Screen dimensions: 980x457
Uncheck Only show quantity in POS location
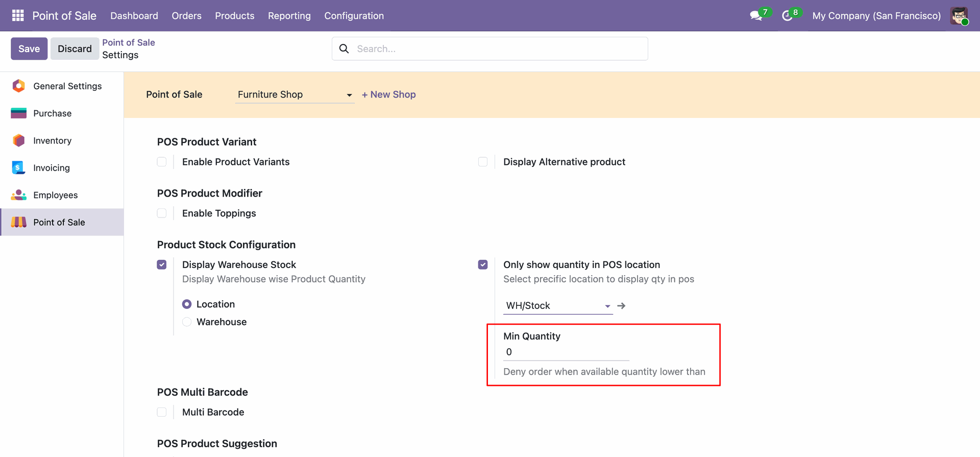click(483, 264)
